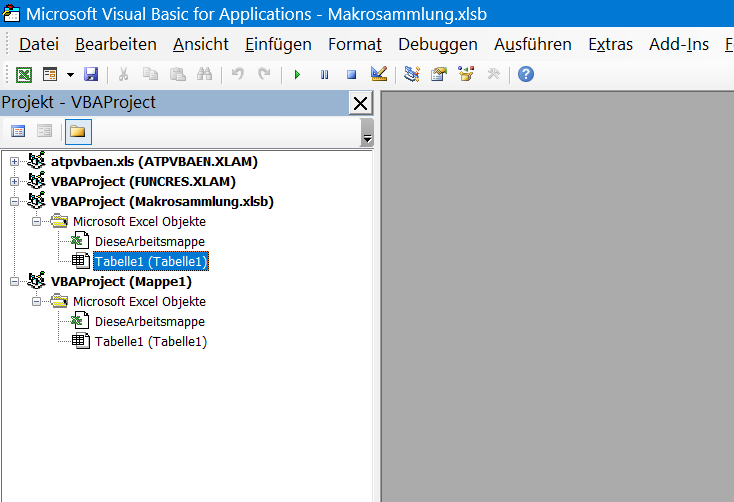Select VBAProject (Makrosammlung.xlsb) in the tree
This screenshot has width=734, height=502.
[162, 202]
